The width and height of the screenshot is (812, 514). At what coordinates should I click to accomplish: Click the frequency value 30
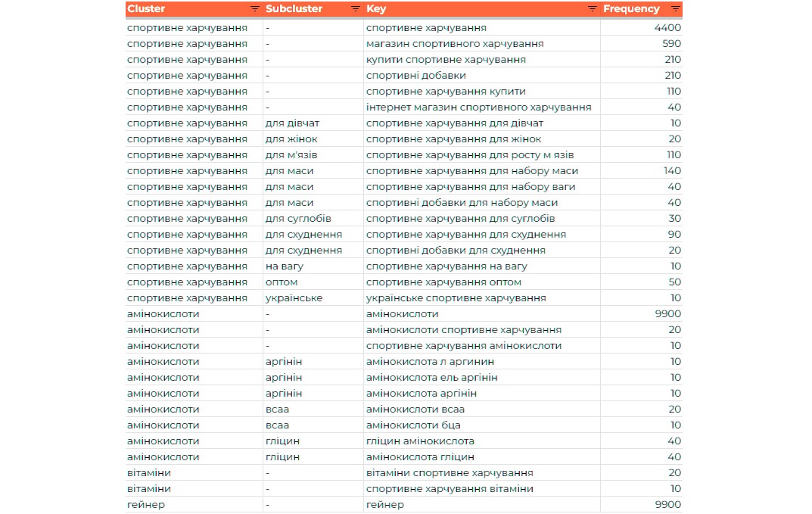[674, 219]
